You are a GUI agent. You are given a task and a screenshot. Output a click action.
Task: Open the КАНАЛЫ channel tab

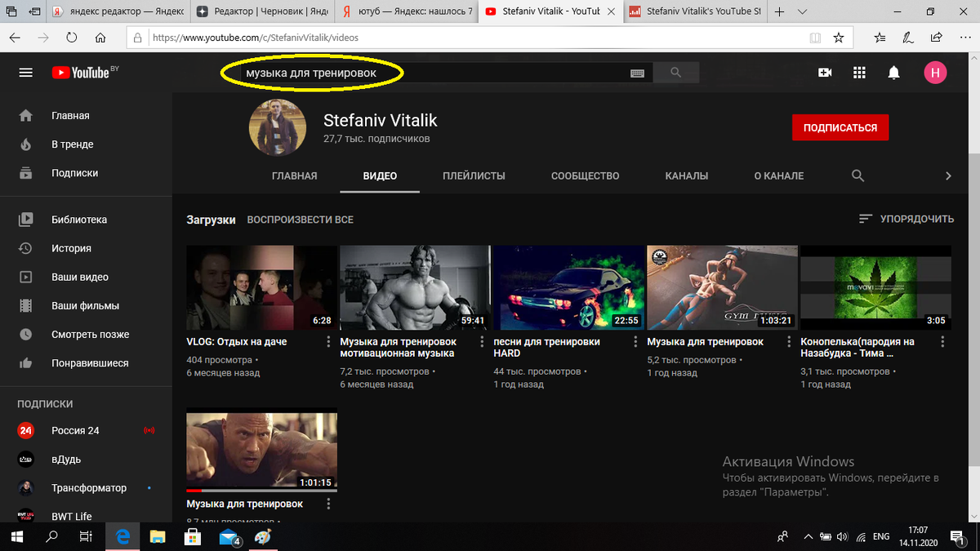[x=686, y=176]
